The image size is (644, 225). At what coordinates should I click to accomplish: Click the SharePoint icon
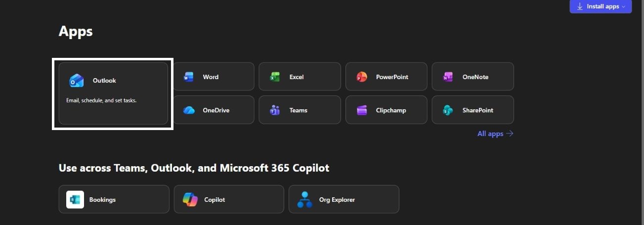(448, 110)
